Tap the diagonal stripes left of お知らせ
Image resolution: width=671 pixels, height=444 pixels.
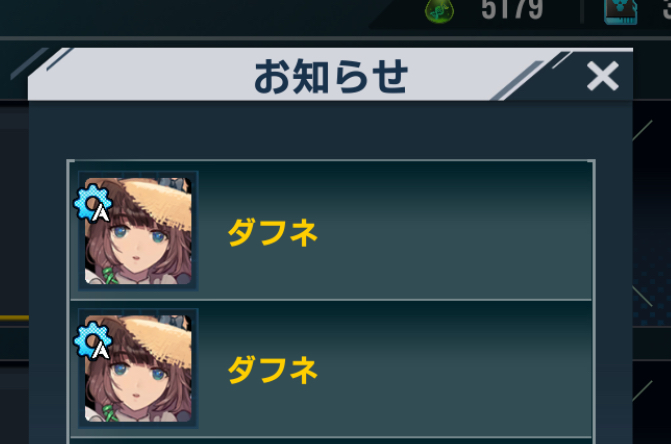coord(41,63)
